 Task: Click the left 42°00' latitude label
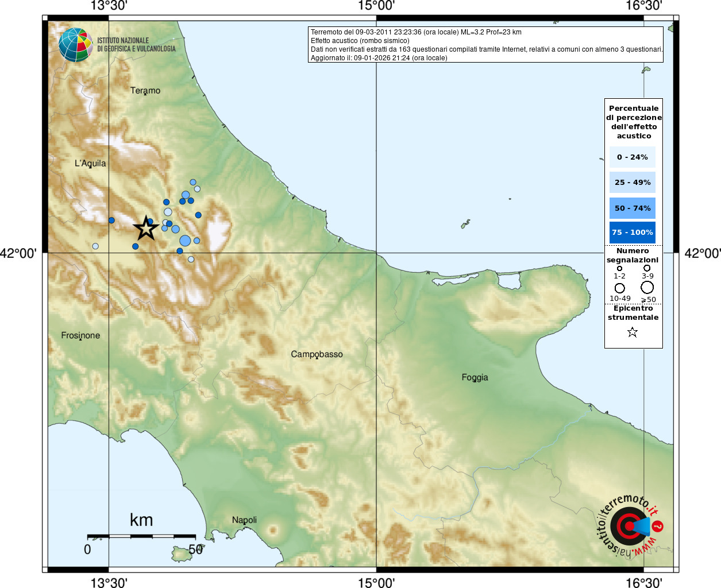point(18,253)
